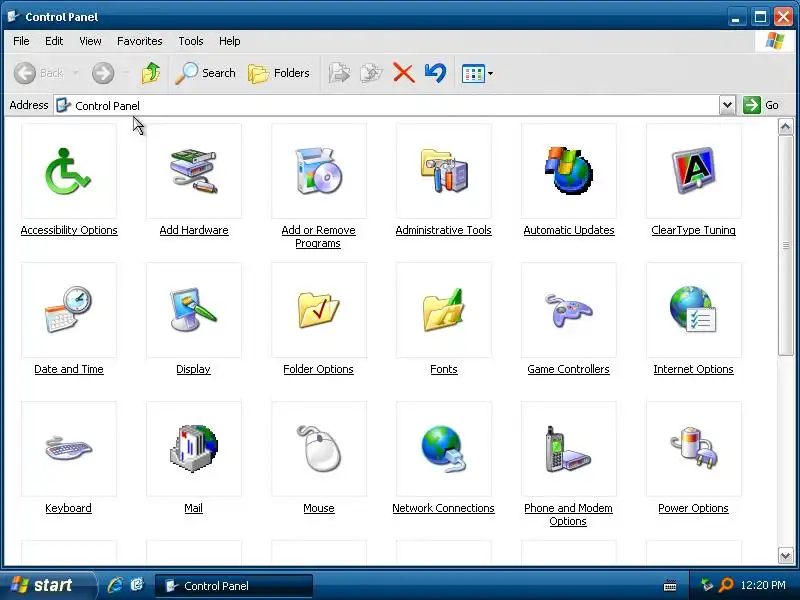Click the red Delete toolbar icon

(x=403, y=73)
